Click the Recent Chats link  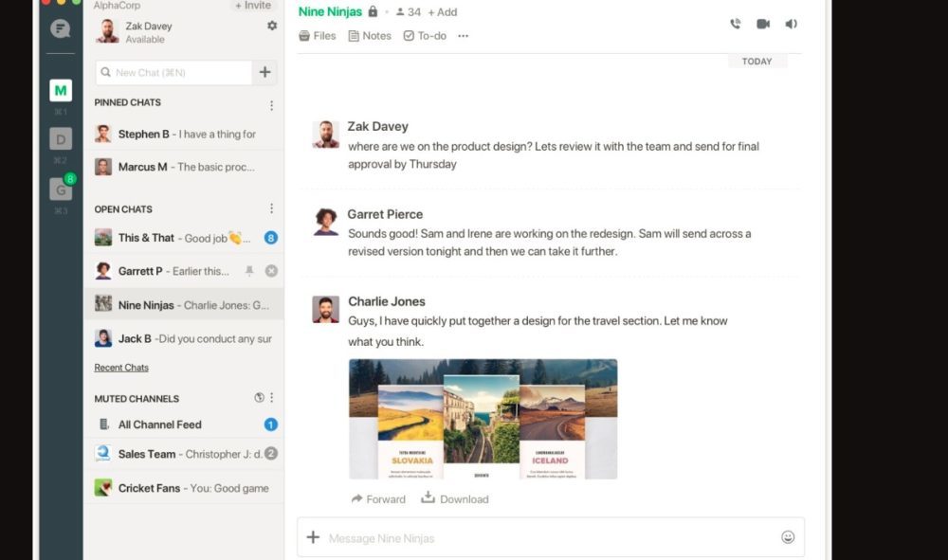click(121, 368)
